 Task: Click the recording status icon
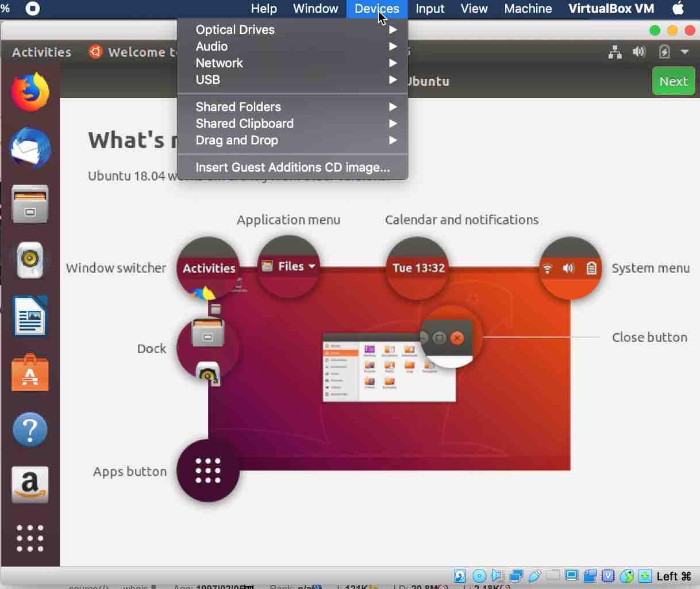point(590,576)
